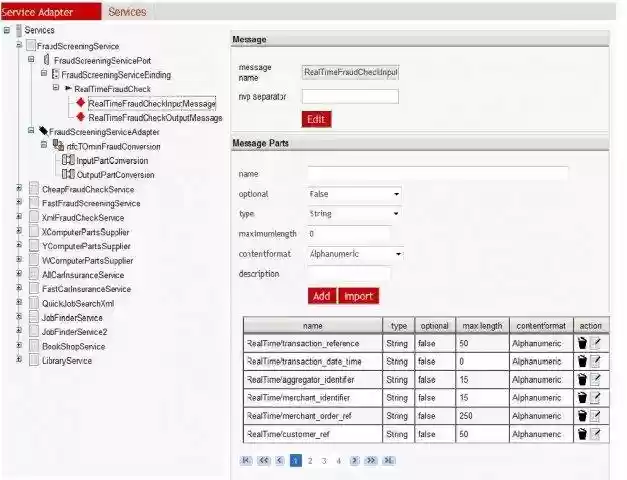Image resolution: width=627 pixels, height=480 pixels.
Task: Open the type dropdown showing String
Action: (x=354, y=214)
